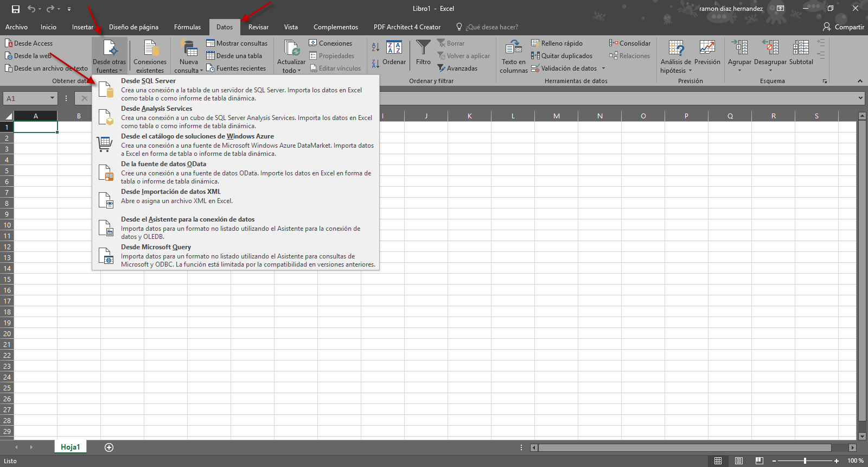Switch to the Fórmulas tab
This screenshot has height=467, width=868.
click(x=187, y=27)
